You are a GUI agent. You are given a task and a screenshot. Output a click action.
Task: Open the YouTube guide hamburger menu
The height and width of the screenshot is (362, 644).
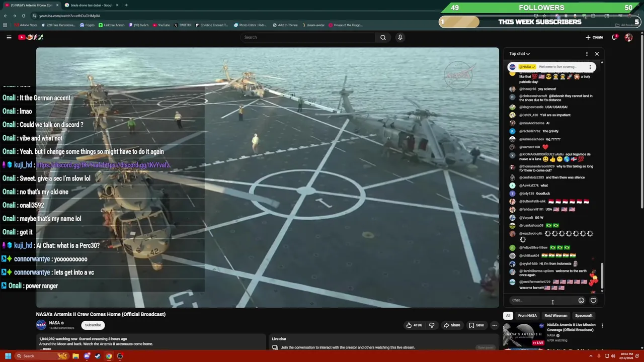(9, 37)
